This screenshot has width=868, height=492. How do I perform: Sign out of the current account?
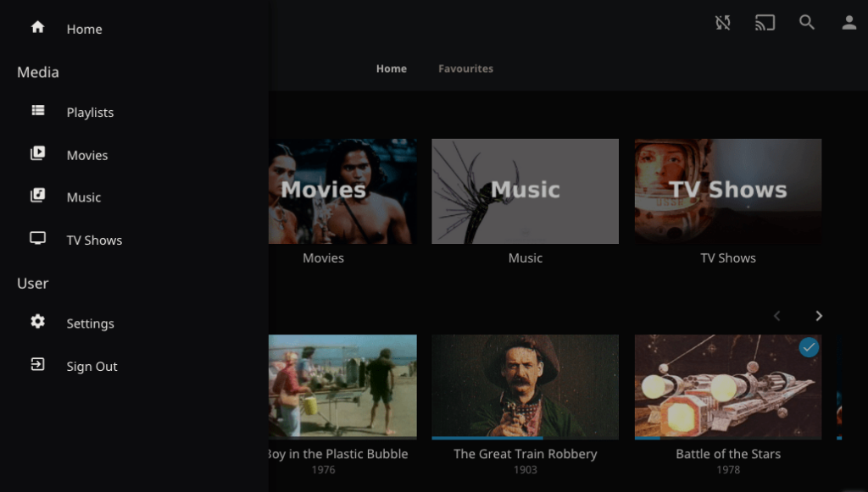(x=92, y=366)
